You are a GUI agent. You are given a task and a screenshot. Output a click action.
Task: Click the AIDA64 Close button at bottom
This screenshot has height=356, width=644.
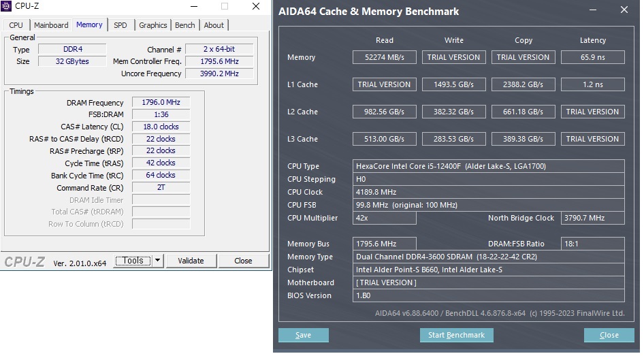609,335
